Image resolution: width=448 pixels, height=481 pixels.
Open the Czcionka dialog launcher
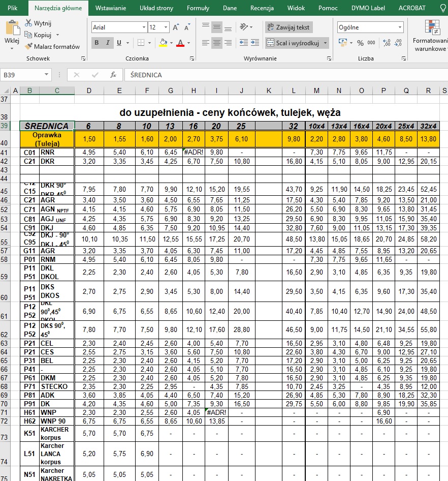click(192, 58)
